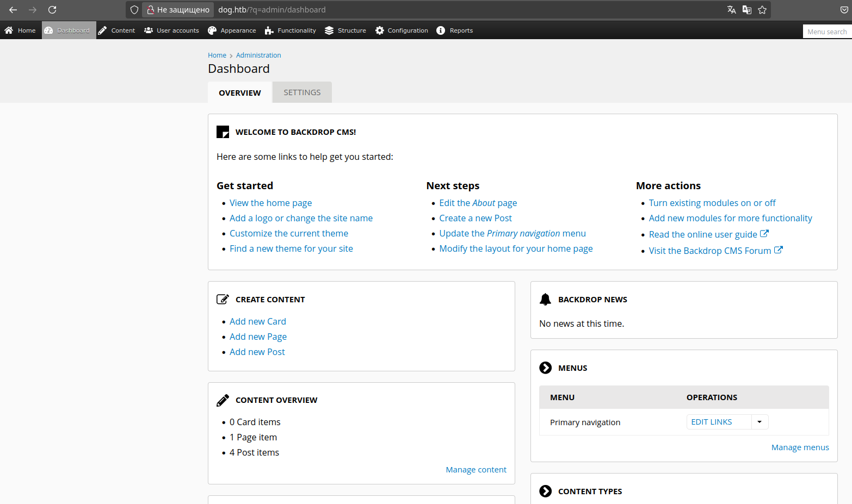Click the Appearance palette icon
Viewport: 852px width, 504px height.
click(x=212, y=30)
